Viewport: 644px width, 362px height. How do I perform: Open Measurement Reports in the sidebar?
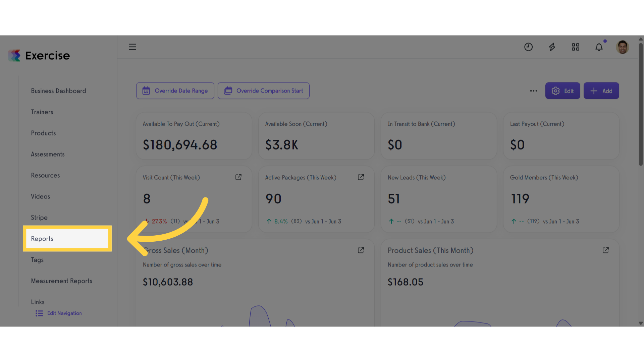coord(62,281)
